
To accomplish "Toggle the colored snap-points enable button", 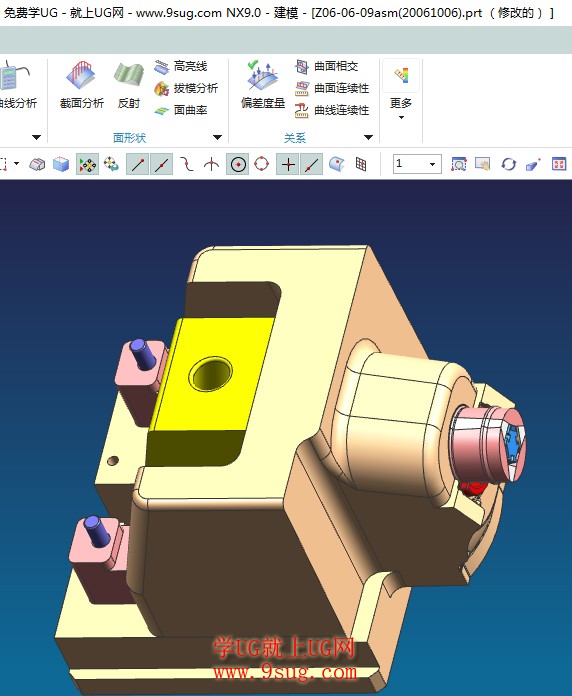I will click(87, 164).
